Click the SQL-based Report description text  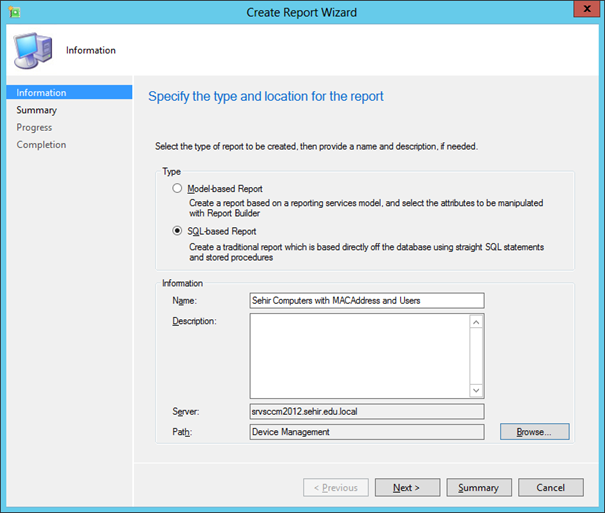pyautogui.click(x=367, y=252)
